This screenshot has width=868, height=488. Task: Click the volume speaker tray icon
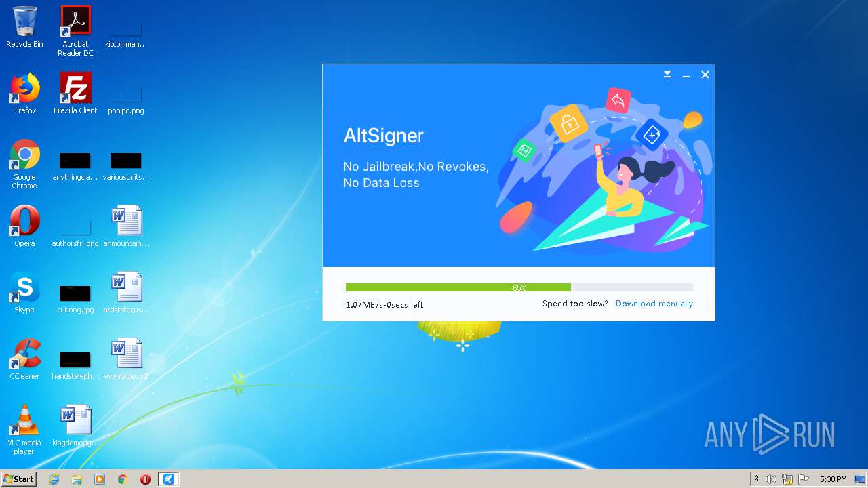coord(771,479)
